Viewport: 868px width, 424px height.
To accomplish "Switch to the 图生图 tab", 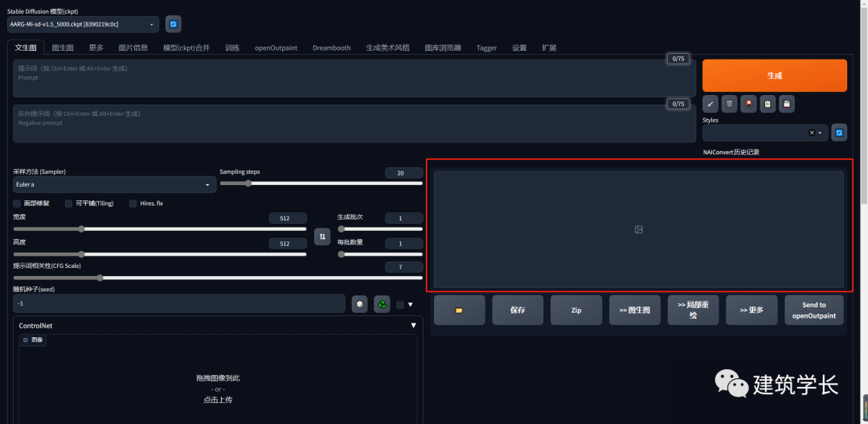I will point(63,47).
